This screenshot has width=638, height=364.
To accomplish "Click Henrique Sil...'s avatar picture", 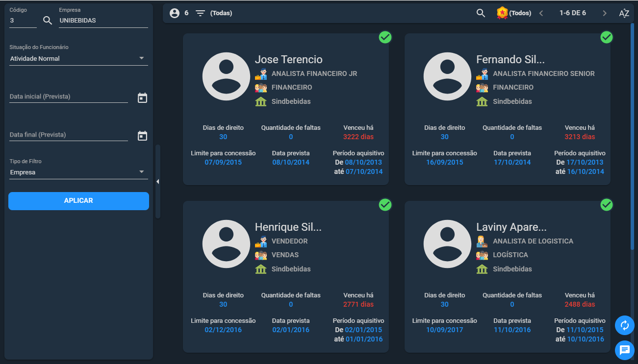I will pyautogui.click(x=226, y=244).
